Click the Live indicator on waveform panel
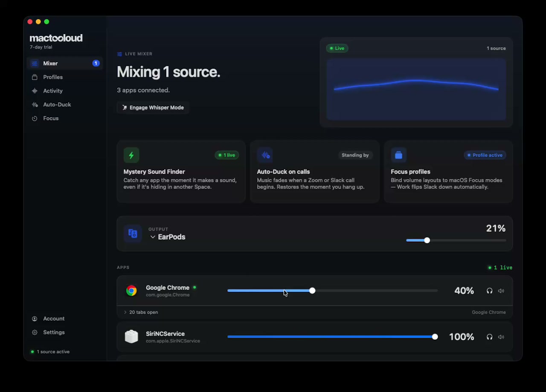 (337, 48)
